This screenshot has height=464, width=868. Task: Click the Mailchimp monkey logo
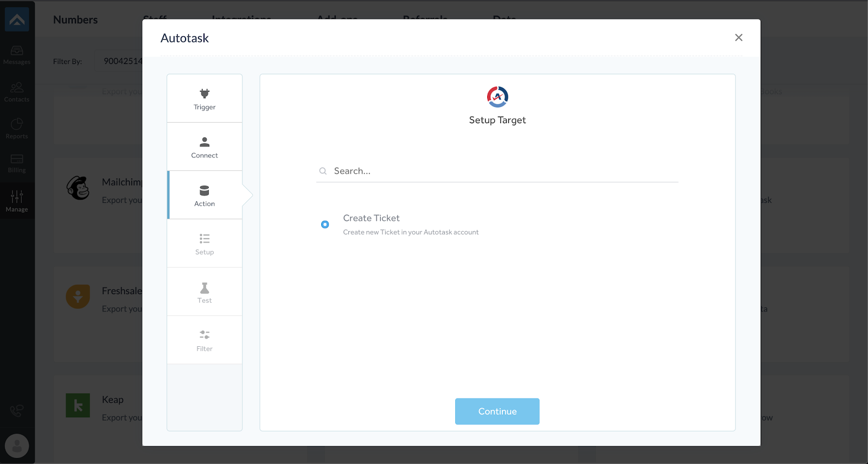(x=78, y=188)
